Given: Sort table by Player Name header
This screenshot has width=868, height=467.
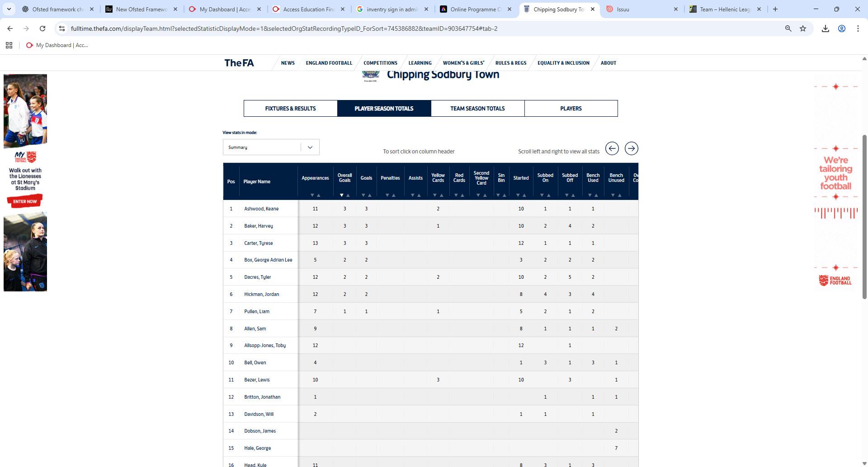Looking at the screenshot, I should pyautogui.click(x=257, y=181).
